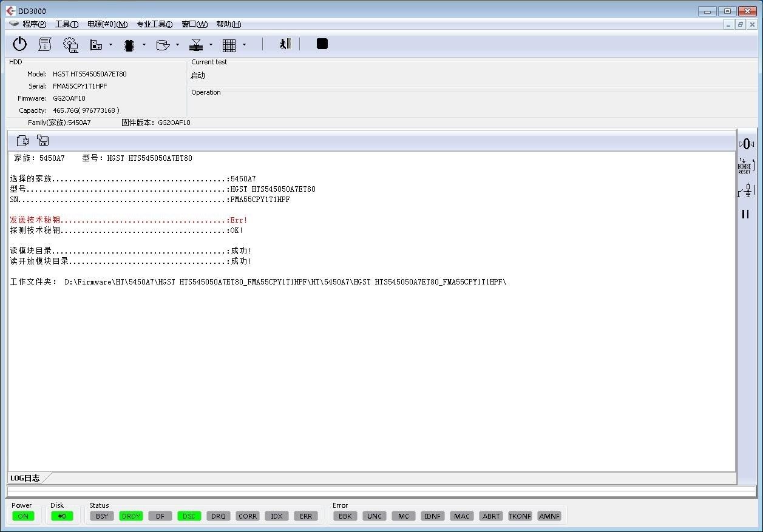
Task: Click the DRDY status indicator
Action: (131, 516)
